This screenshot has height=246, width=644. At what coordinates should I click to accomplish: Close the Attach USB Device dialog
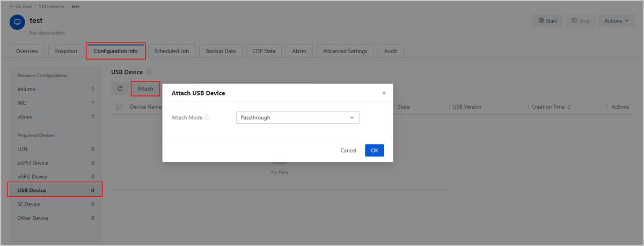point(384,93)
